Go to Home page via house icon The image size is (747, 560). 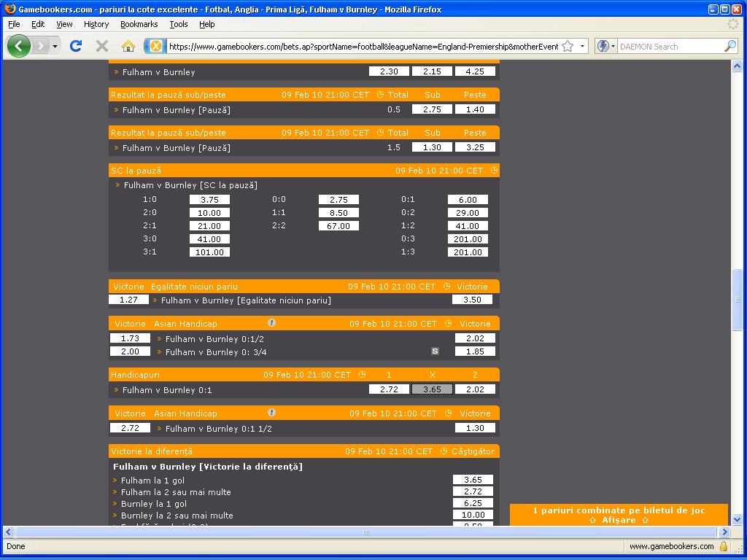tap(128, 46)
